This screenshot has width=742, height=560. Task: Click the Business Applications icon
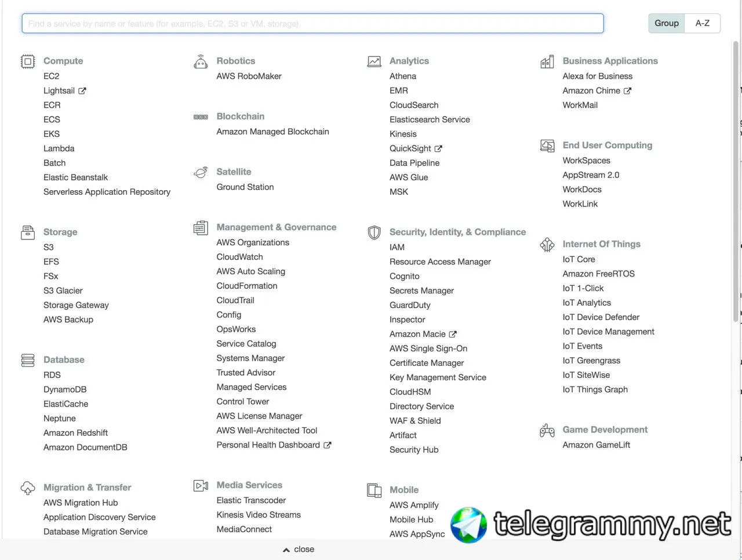coord(547,61)
